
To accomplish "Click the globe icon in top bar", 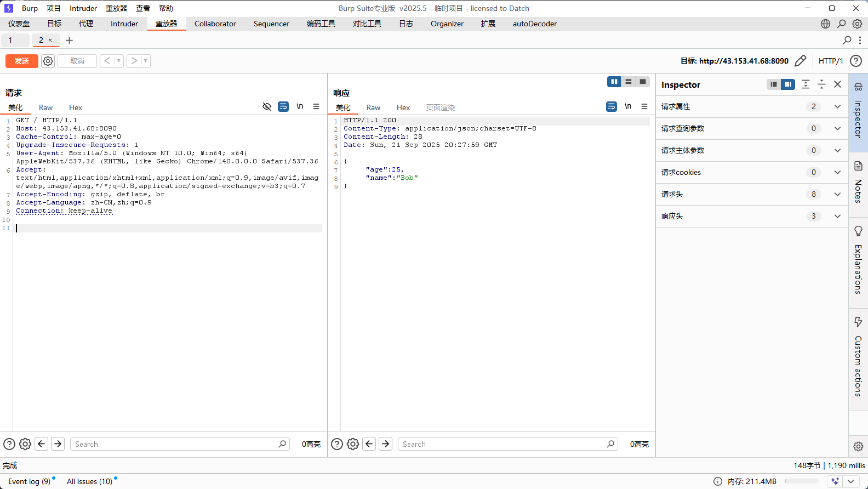I will point(825,24).
